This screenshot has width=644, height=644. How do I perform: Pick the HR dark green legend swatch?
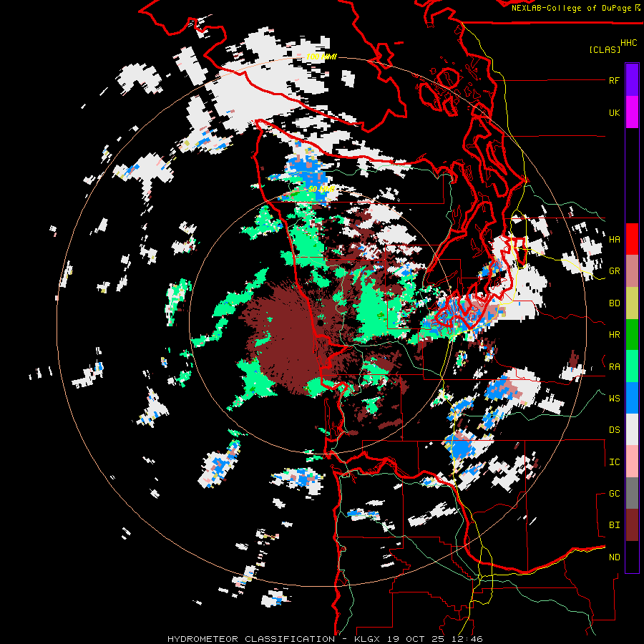[x=632, y=334]
